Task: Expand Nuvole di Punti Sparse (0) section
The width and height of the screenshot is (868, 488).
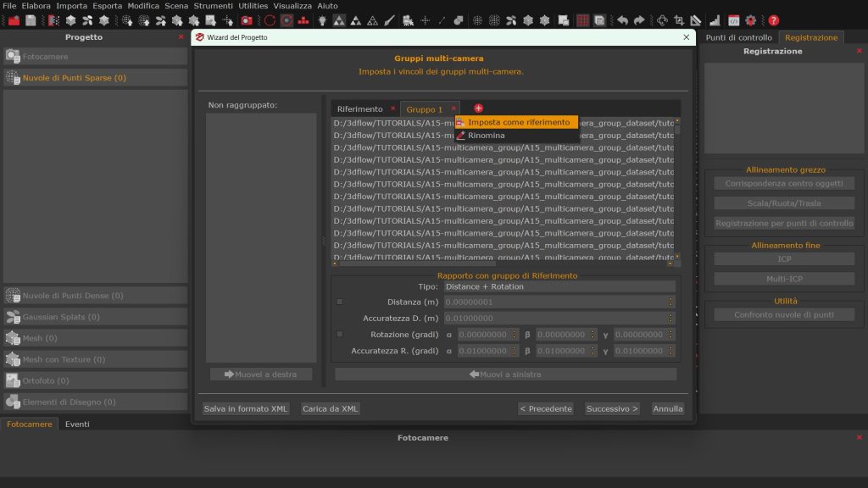Action: (95, 78)
